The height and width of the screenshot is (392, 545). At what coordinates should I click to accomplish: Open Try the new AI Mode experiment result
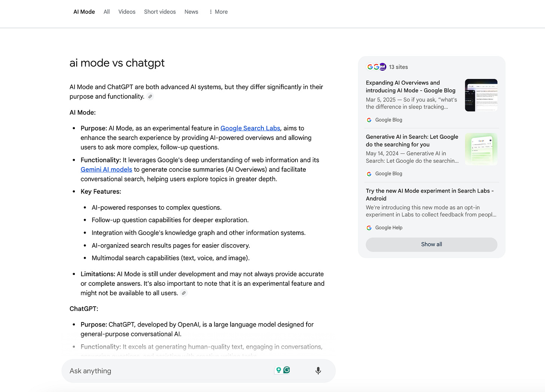point(430,195)
